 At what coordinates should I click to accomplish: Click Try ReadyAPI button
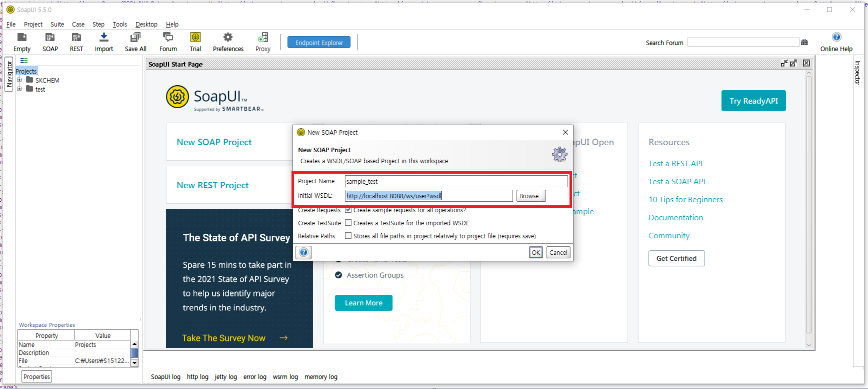pos(753,101)
